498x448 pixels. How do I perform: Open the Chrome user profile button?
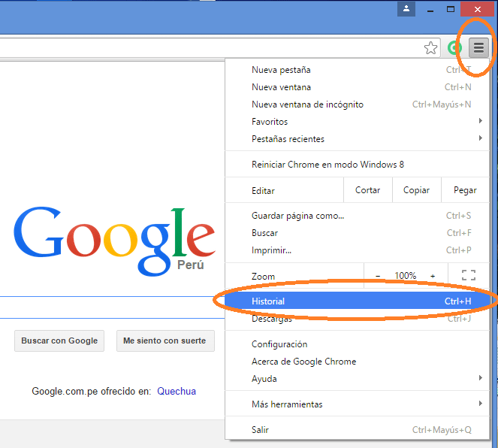point(406,9)
